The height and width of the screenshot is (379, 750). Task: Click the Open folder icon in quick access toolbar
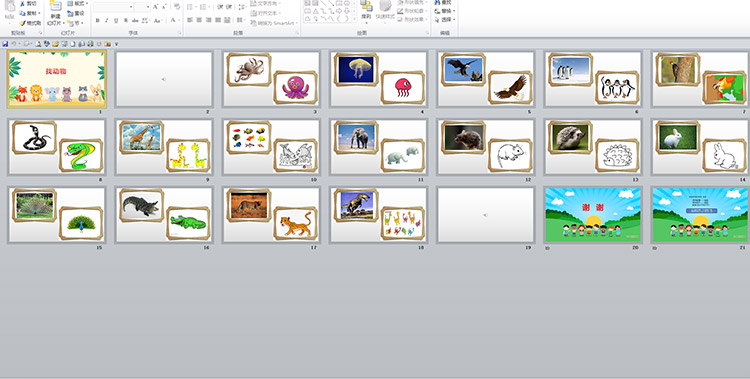click(x=55, y=44)
